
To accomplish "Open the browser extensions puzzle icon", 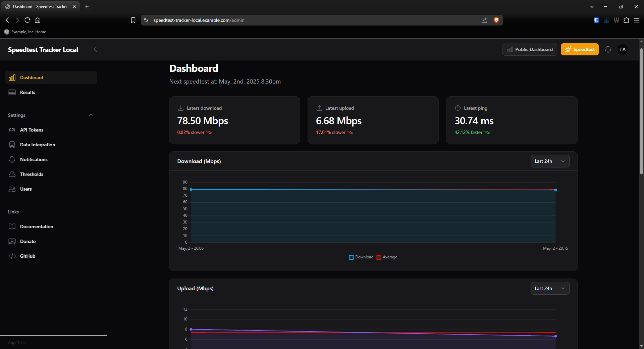I will [626, 20].
